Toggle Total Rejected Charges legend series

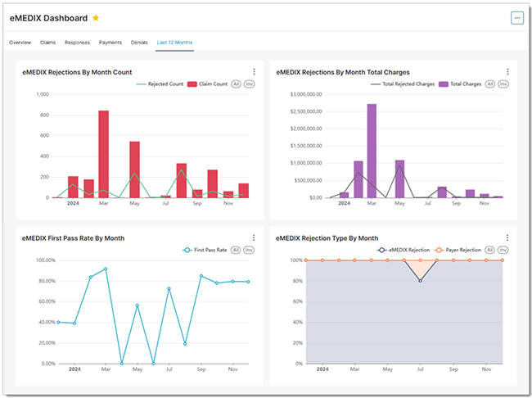pyautogui.click(x=403, y=84)
